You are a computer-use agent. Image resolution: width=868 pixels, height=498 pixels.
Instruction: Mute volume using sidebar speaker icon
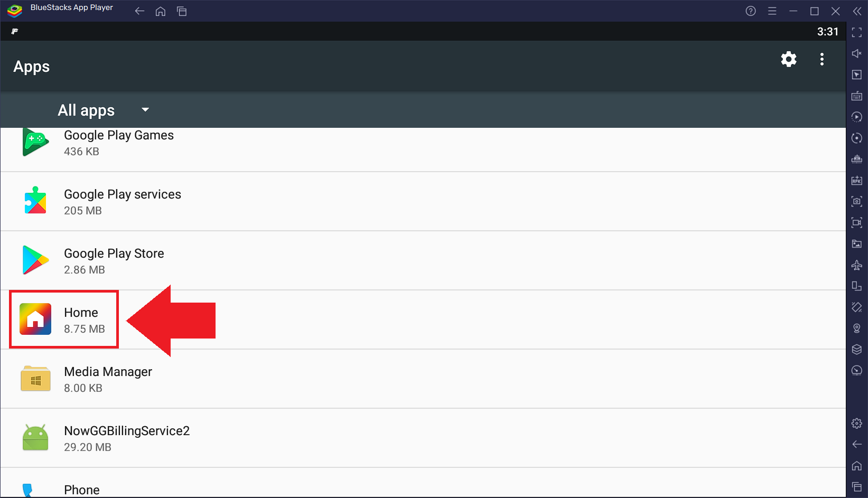tap(857, 53)
